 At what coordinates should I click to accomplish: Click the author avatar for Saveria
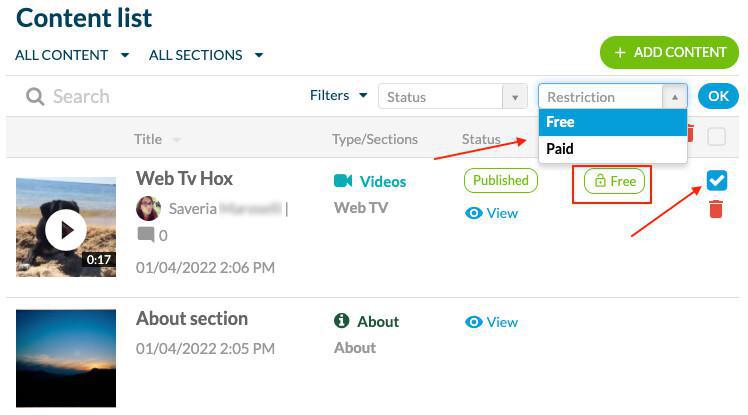(148, 209)
